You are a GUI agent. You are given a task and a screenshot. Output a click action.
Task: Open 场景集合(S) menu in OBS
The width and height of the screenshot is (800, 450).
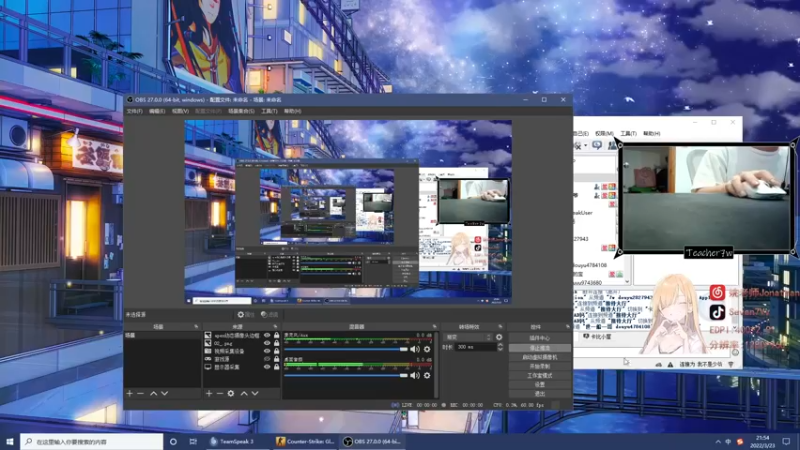click(x=241, y=111)
